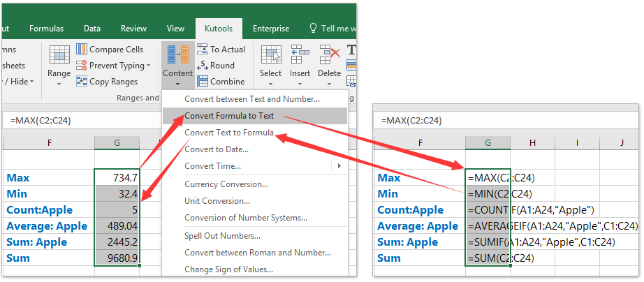Choose Convert Text to Formula
Screen dimensions: 644x282
pyautogui.click(x=229, y=132)
